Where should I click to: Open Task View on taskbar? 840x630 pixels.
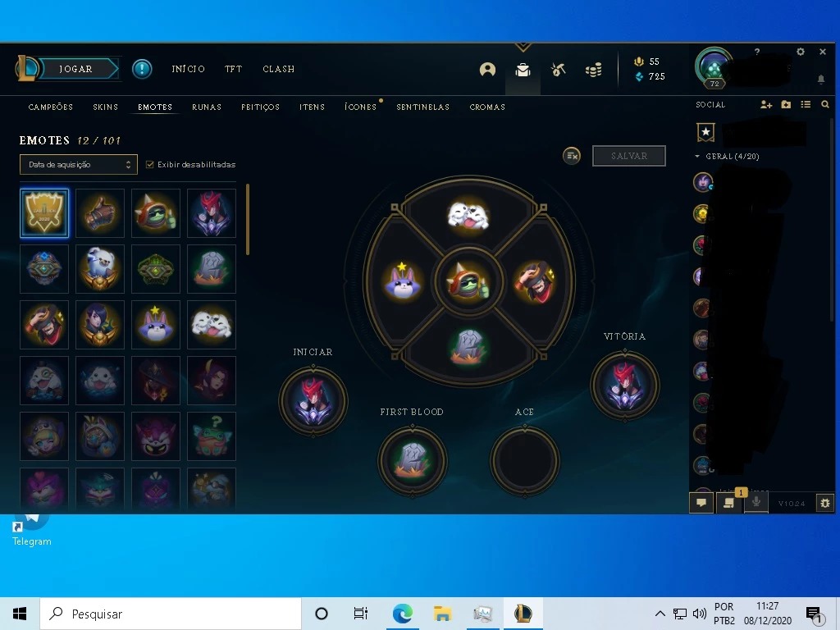[361, 614]
